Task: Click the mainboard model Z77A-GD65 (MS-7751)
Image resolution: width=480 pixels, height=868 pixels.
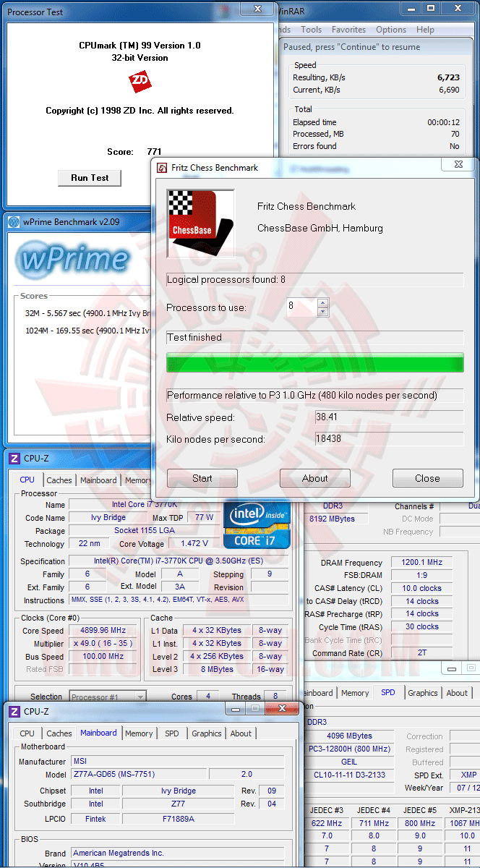Action: (139, 774)
